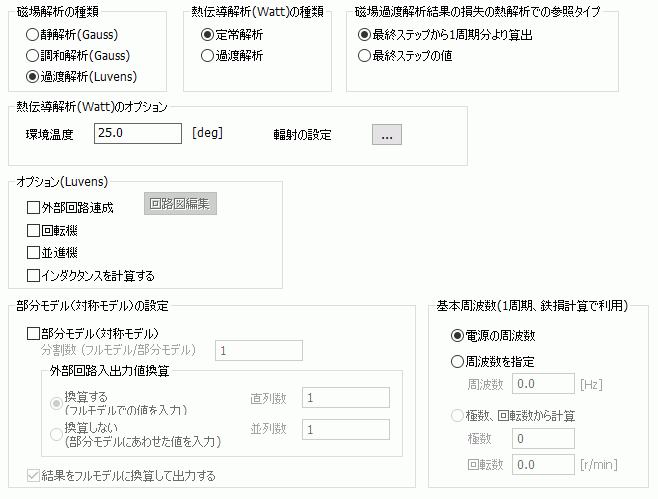Enable 部分モデル(対称モデル) checkbox

(x=34, y=332)
